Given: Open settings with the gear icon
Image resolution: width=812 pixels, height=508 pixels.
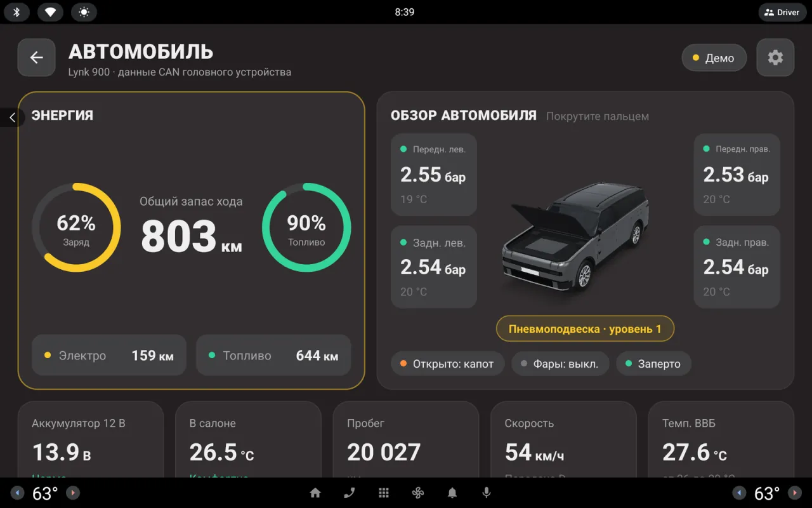Looking at the screenshot, I should 775,58.
